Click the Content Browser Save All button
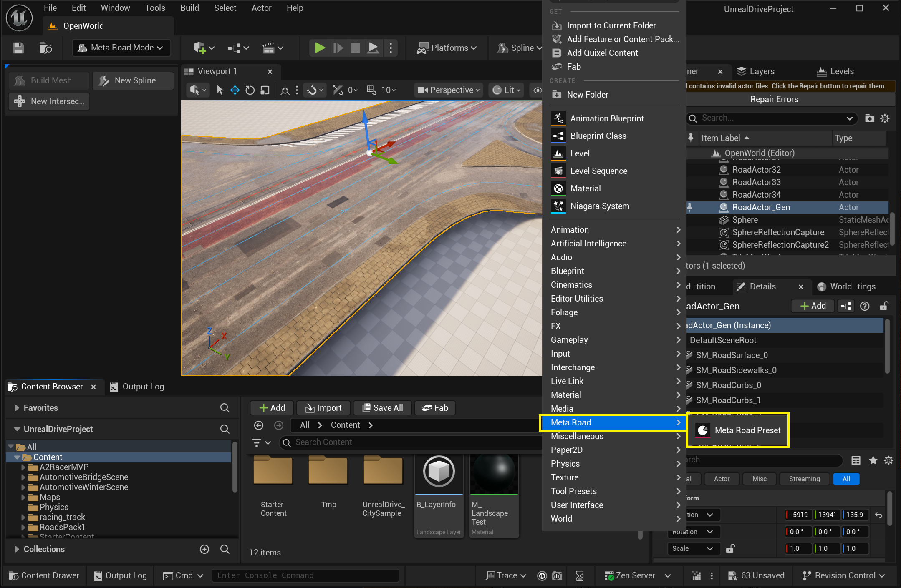Viewport: 901px width, 588px height. 382,408
